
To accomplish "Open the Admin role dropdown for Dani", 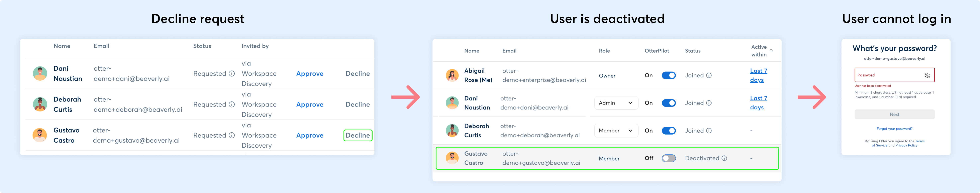I will [x=616, y=103].
